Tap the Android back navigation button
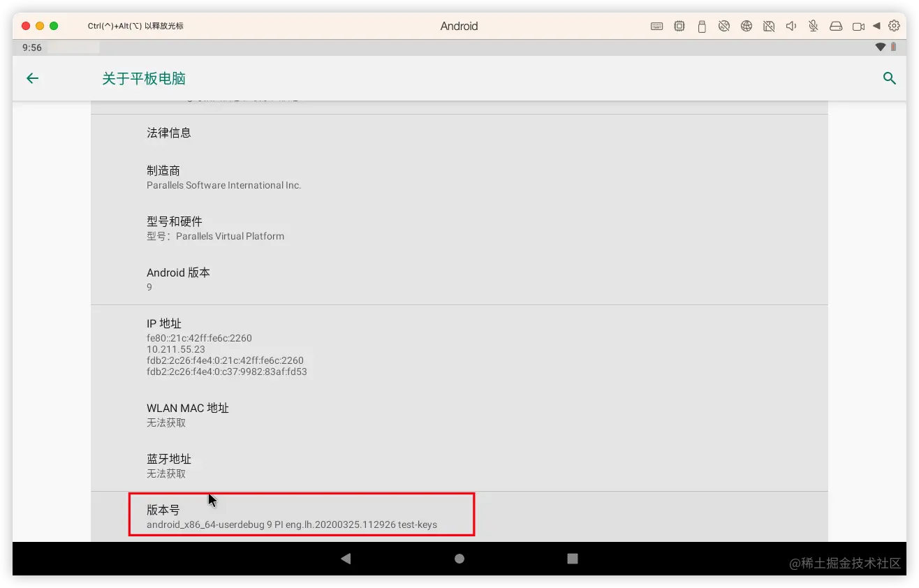This screenshot has height=588, width=919. click(x=346, y=559)
